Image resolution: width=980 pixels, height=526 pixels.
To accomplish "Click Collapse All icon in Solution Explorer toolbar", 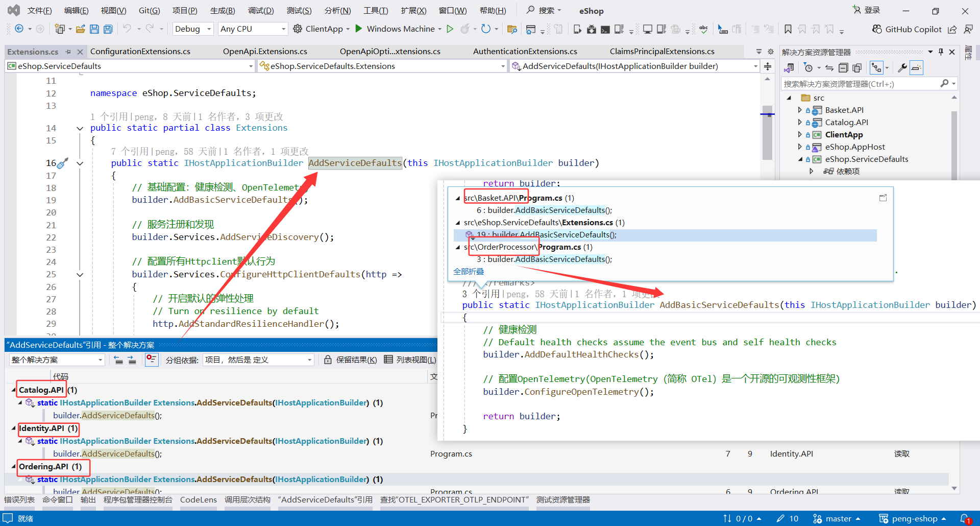I will pos(843,68).
